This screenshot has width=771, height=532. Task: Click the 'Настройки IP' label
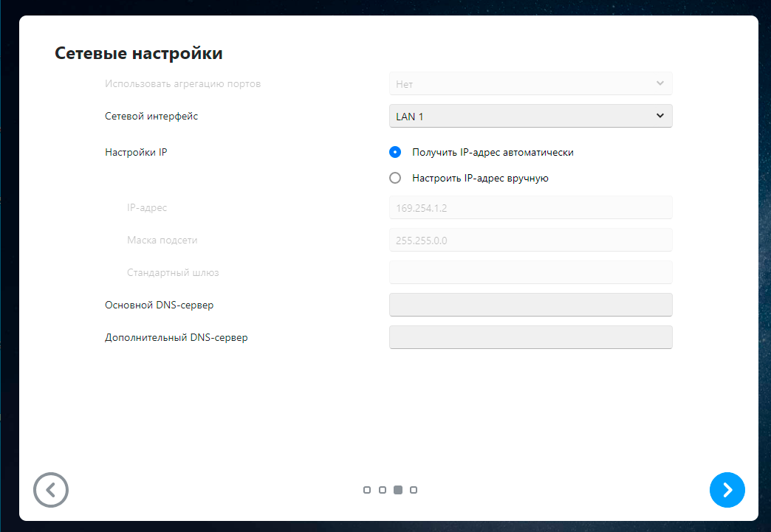pyautogui.click(x=136, y=152)
